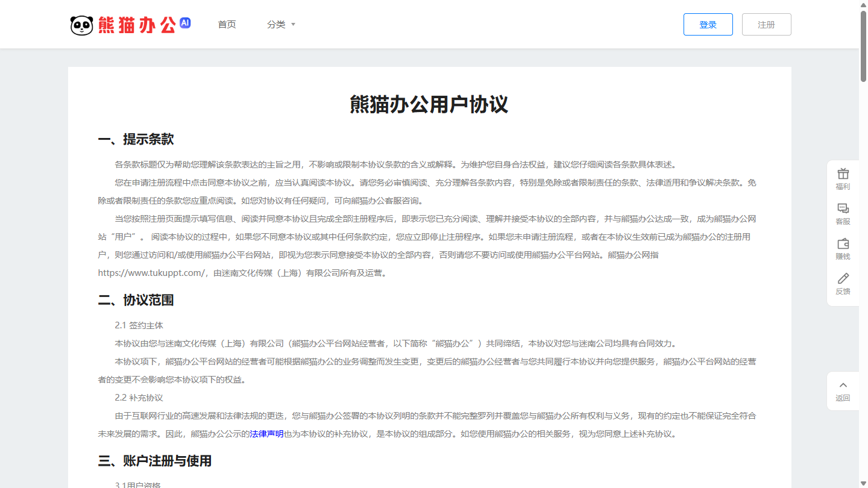Go to the 首页 menu item
The image size is (868, 488).
tap(227, 25)
